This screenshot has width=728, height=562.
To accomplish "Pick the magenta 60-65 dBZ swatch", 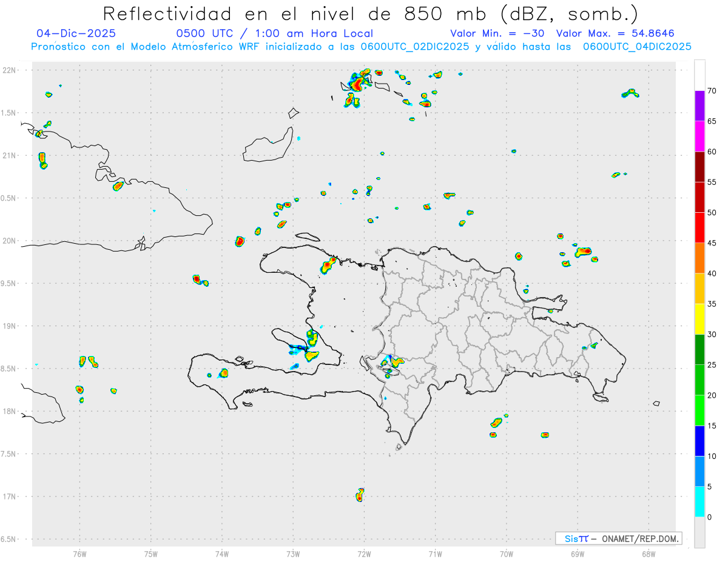I will click(699, 136).
